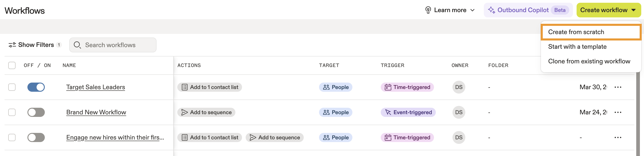The image size is (644, 156).
Task: Open more options for Target Sales Leaders
Action: (618, 87)
